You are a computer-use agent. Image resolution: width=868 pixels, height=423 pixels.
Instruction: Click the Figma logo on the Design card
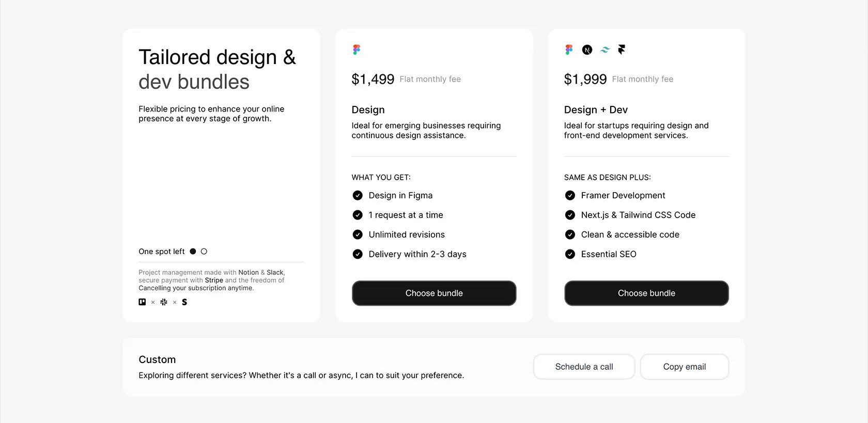[x=357, y=50]
